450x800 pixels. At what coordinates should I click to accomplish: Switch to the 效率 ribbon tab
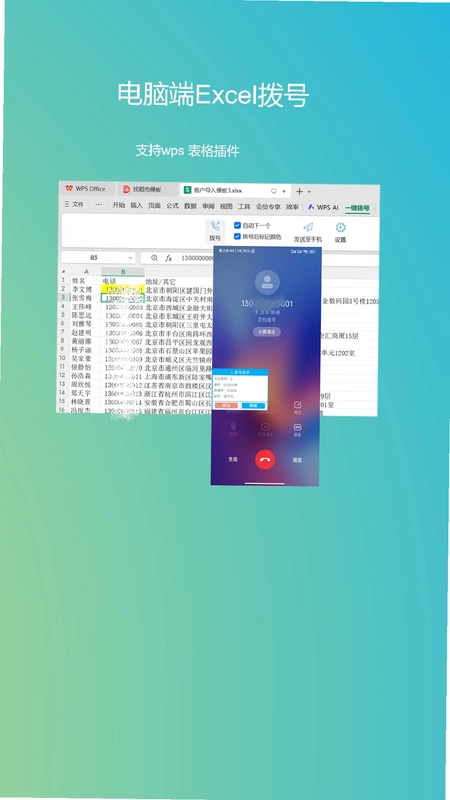[292, 207]
